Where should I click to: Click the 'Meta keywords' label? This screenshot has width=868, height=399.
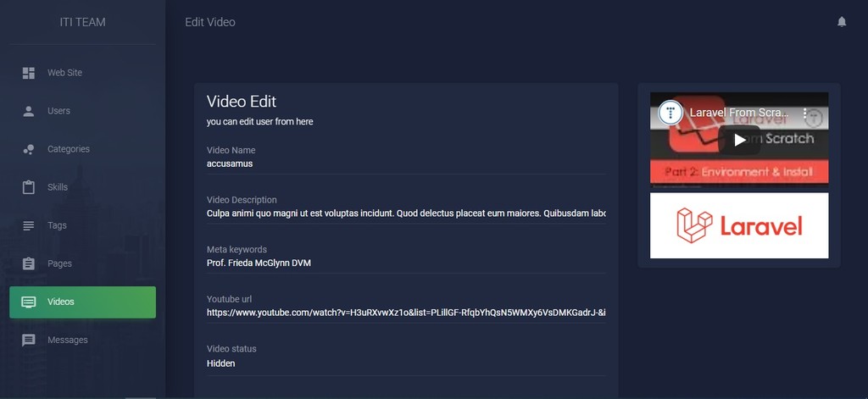pyautogui.click(x=236, y=250)
